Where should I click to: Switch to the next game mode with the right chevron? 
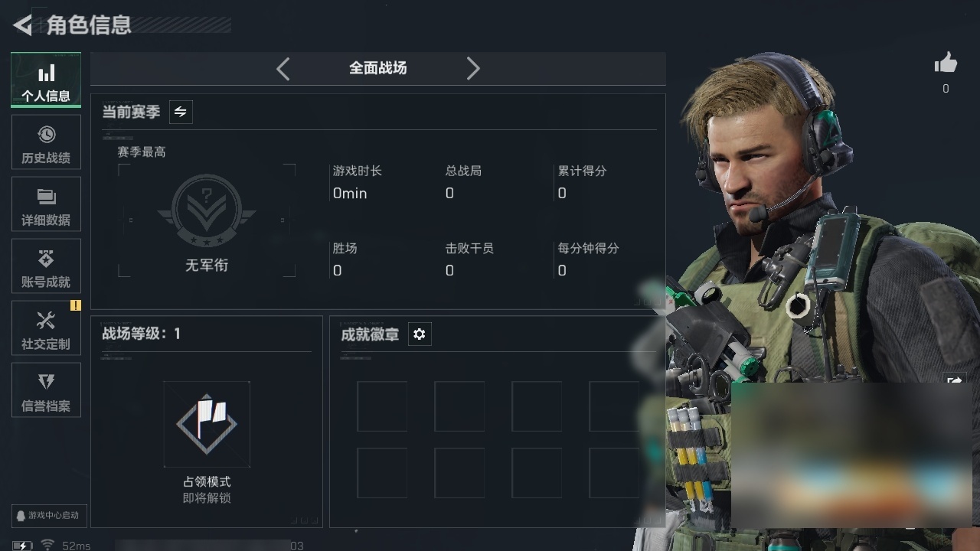pyautogui.click(x=473, y=69)
